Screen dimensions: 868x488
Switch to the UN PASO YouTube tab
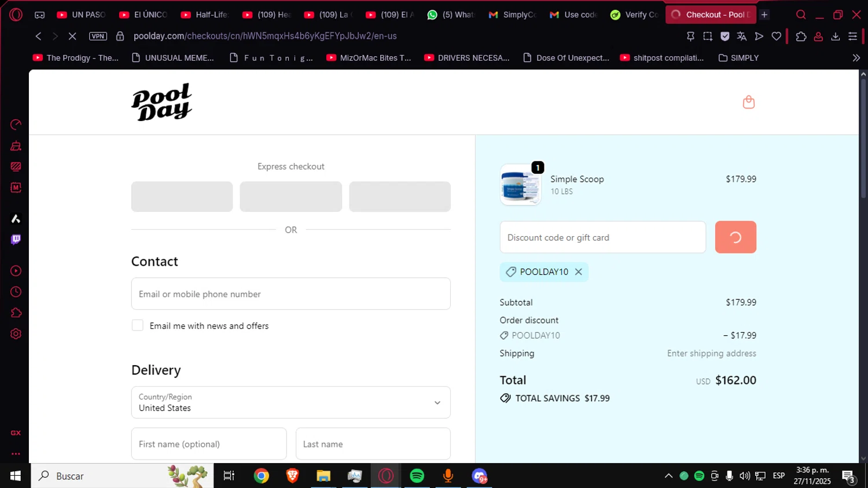82,14
